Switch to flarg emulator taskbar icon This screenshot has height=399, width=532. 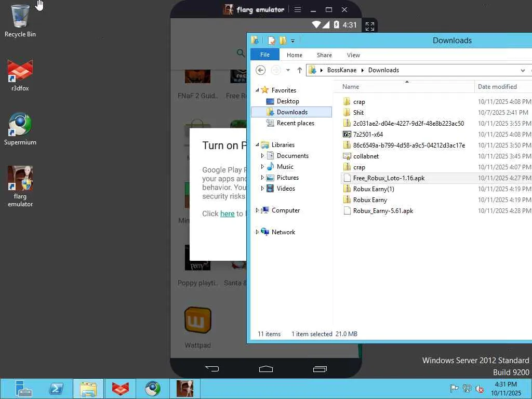tap(185, 389)
